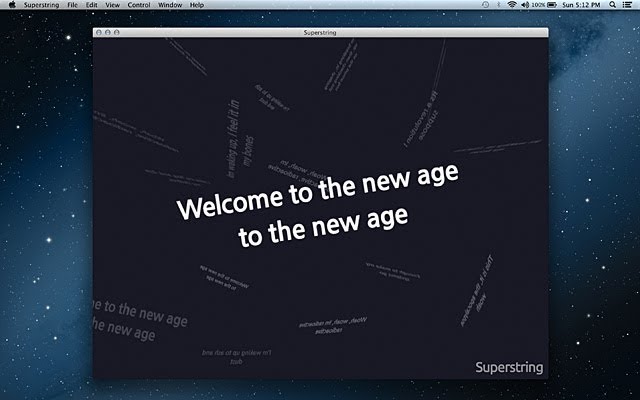This screenshot has width=640, height=400.
Task: Click the bright lyric 'Welcome to the new age'
Action: click(318, 191)
